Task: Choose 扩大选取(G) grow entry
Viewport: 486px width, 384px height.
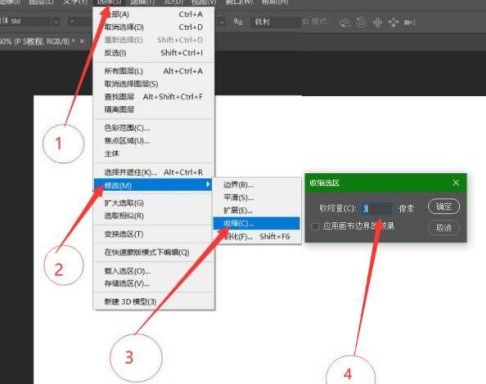Action: click(153, 203)
